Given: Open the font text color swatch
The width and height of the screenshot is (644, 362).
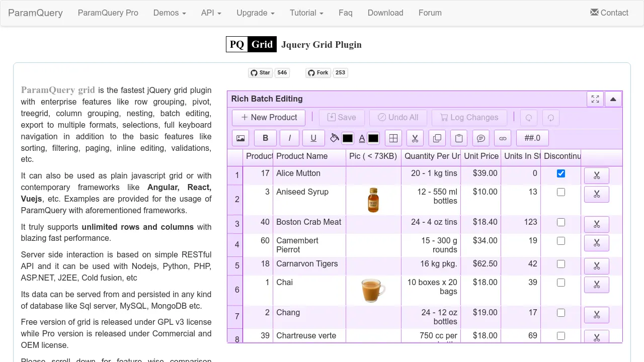Looking at the screenshot, I should click(373, 138).
